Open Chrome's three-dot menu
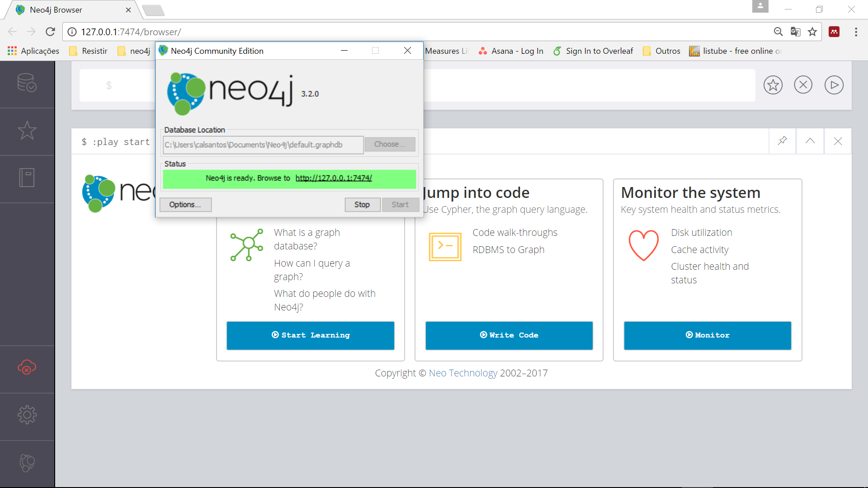The image size is (868, 488). 856,32
